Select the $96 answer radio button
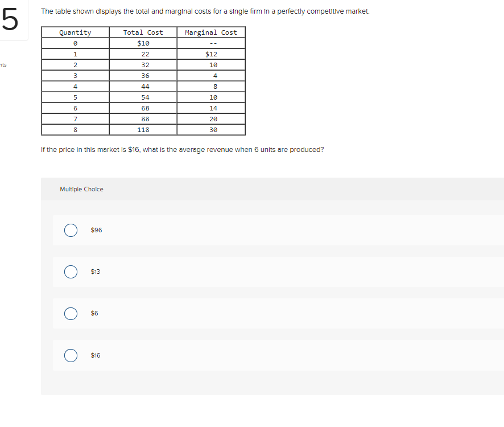The width and height of the screenshot is (504, 427). [71, 230]
